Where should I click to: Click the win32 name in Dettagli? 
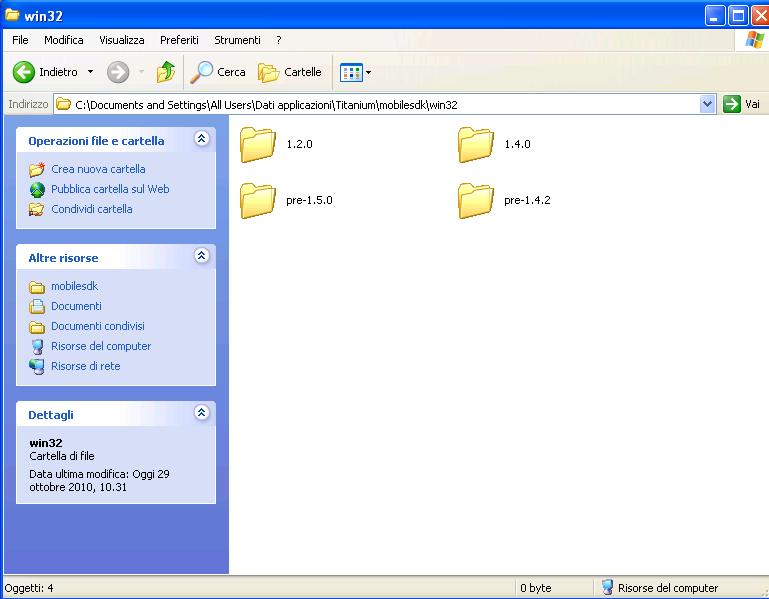tap(46, 443)
